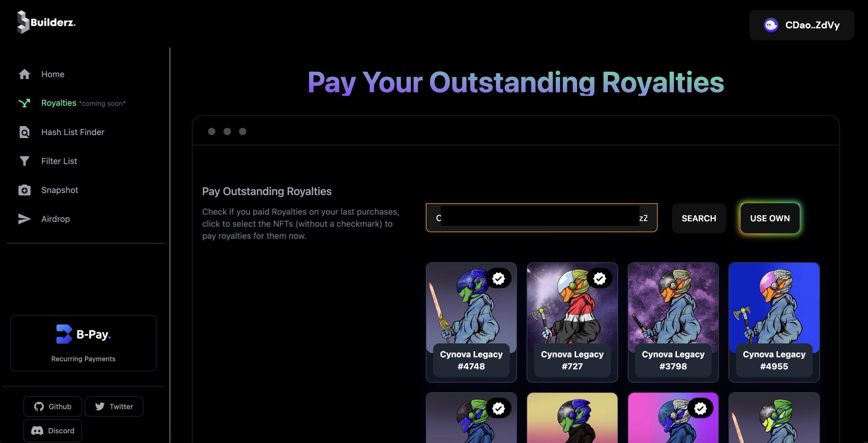Viewport: 868px width, 443px height.
Task: Select the Airdrop paper plane icon
Action: coord(25,219)
